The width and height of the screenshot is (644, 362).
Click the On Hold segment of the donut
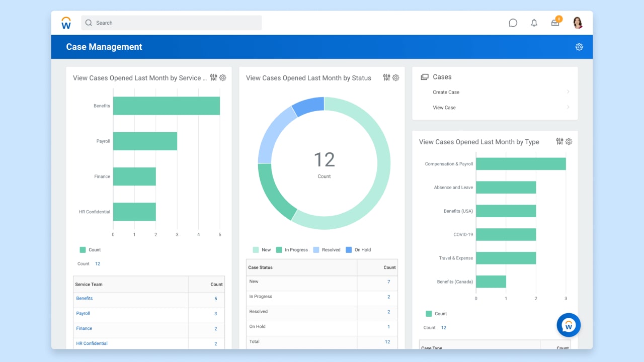pyautogui.click(x=308, y=107)
